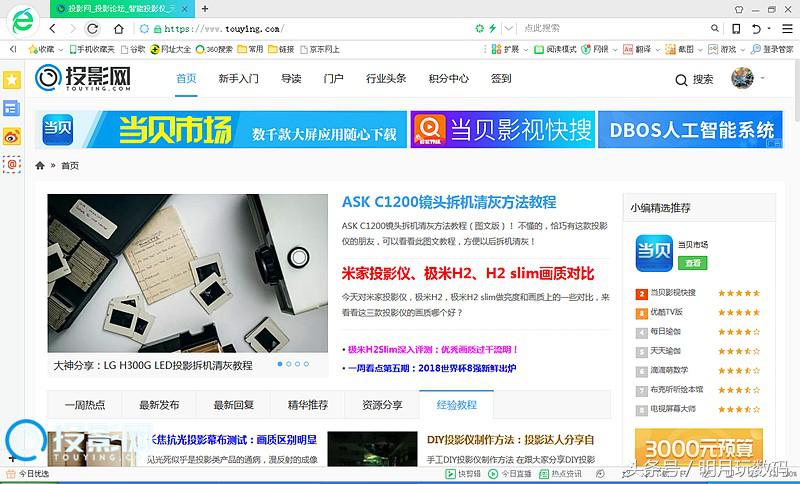Select the 首页 navigation item
800x484 pixels.
[186, 79]
